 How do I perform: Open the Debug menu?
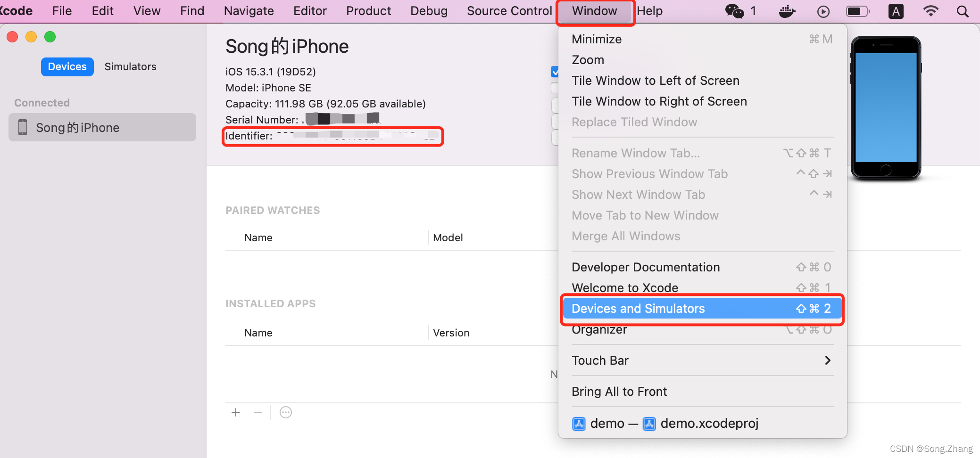429,11
